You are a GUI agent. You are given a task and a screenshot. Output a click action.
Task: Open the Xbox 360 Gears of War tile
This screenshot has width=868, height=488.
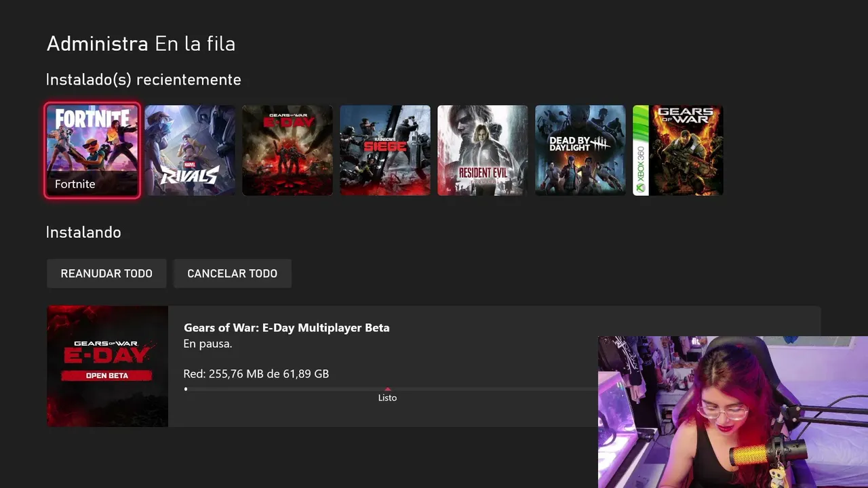[x=678, y=150]
